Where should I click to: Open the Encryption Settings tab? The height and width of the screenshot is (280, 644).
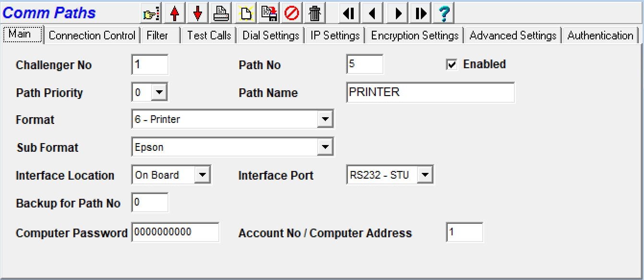click(414, 35)
